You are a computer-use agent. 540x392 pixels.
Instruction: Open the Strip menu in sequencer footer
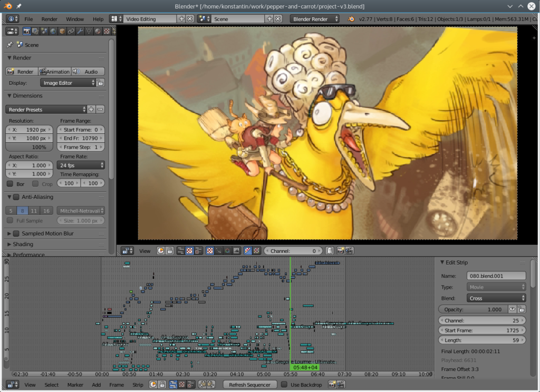138,385
